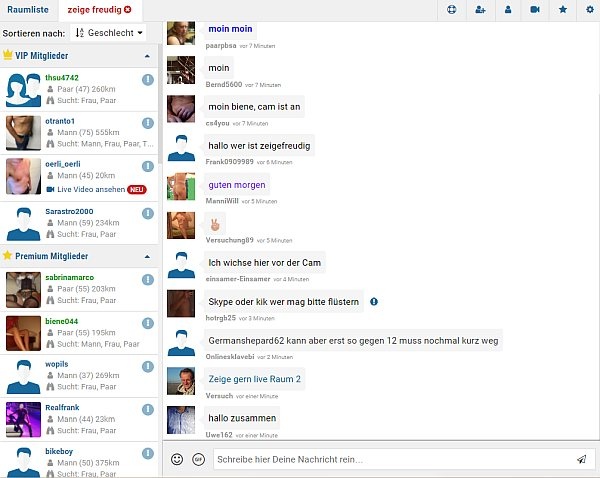Image resolution: width=600 pixels, height=478 pixels.
Task: Open the settings gear icon
Action: click(x=589, y=10)
